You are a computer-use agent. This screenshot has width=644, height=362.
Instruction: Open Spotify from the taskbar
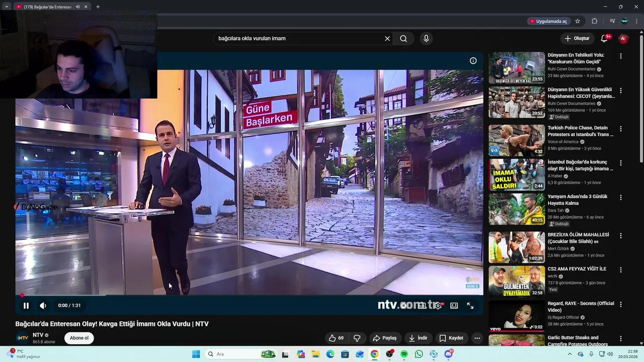coord(404,354)
